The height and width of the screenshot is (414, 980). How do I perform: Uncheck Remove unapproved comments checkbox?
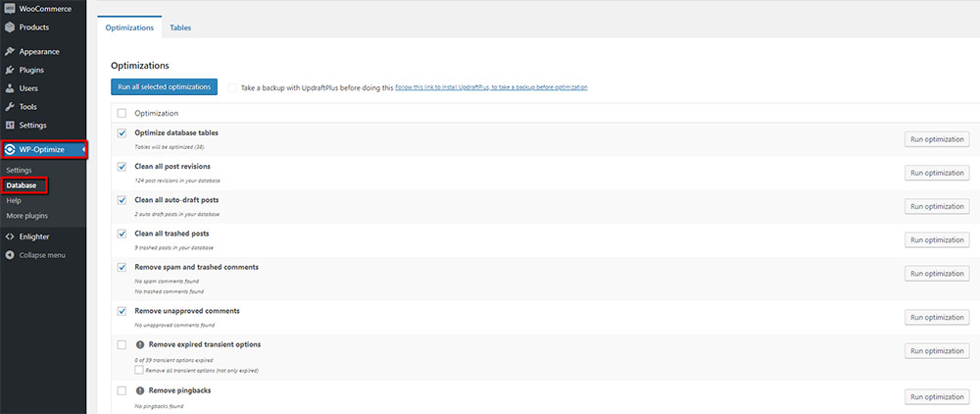pos(122,311)
